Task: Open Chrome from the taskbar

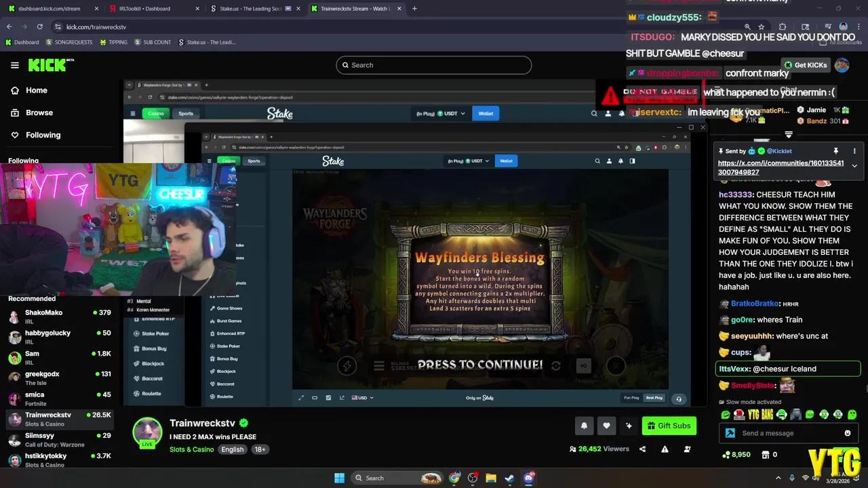Action: tap(454, 478)
